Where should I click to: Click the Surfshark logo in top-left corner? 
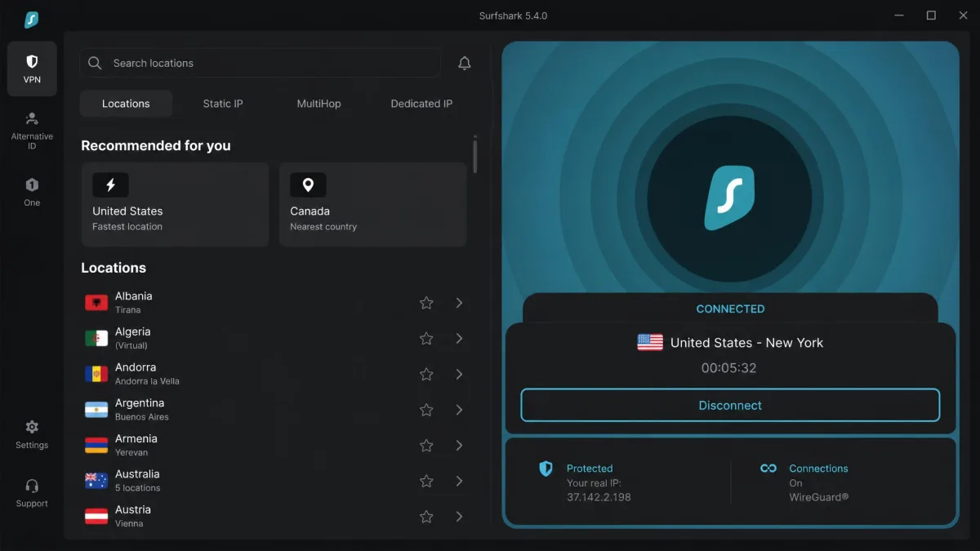click(x=31, y=20)
